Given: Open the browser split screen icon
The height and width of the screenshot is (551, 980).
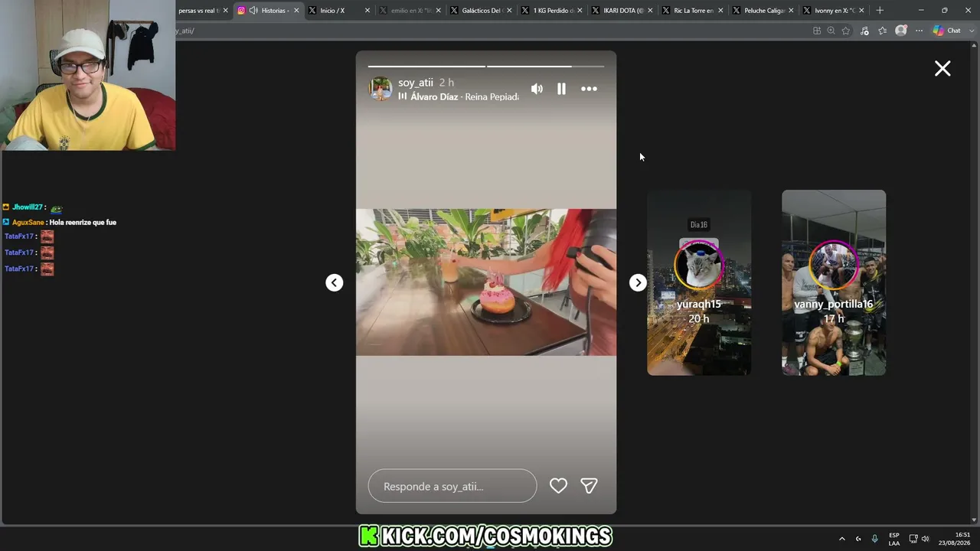Looking at the screenshot, I should click(817, 31).
